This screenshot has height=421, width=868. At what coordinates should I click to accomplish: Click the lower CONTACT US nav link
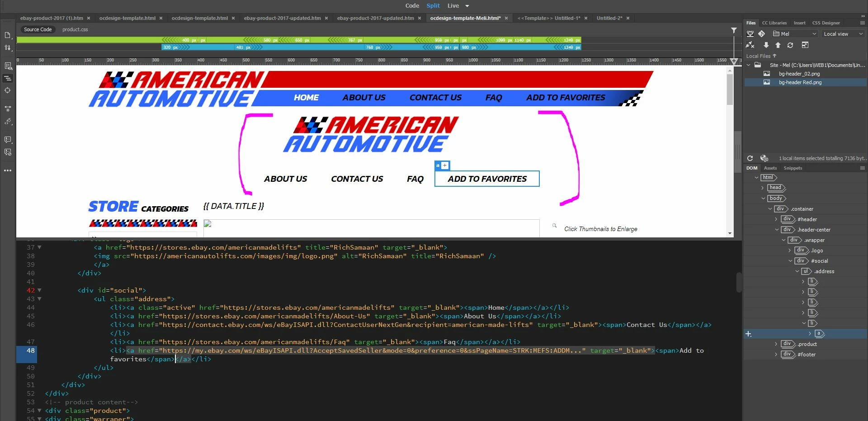[357, 179]
